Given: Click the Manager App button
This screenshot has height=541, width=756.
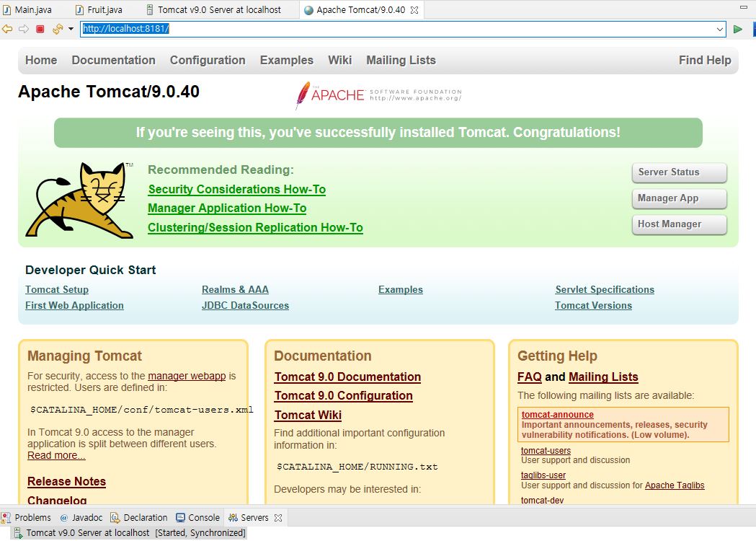Looking at the screenshot, I should tap(679, 198).
